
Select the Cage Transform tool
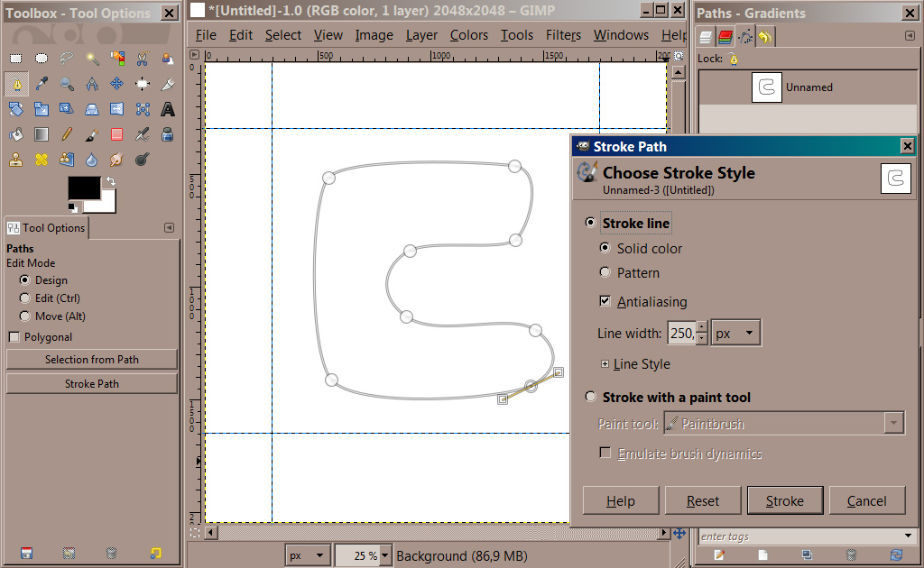(143, 109)
